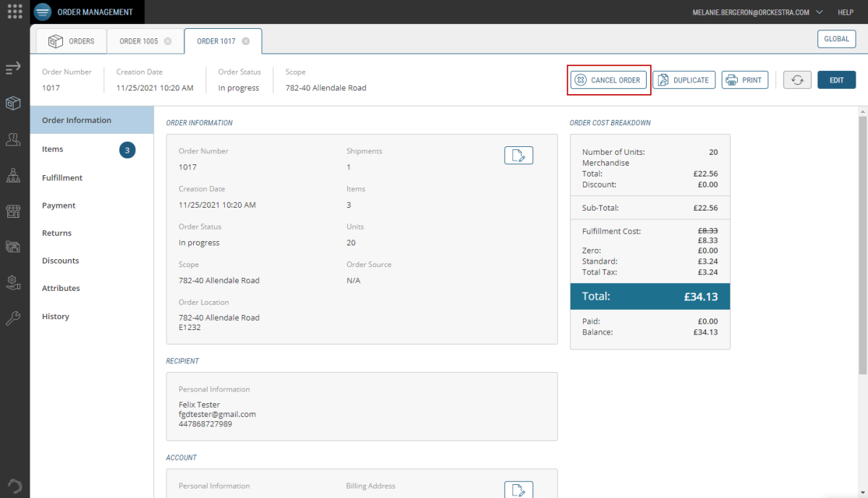Open the Orders box icon in sidebar
This screenshot has height=498, width=868.
tap(13, 104)
